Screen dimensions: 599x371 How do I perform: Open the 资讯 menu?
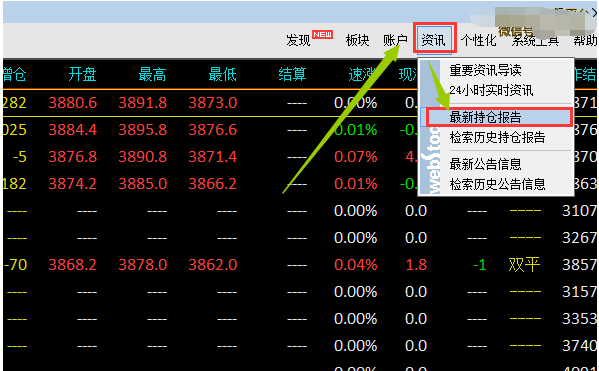[433, 40]
